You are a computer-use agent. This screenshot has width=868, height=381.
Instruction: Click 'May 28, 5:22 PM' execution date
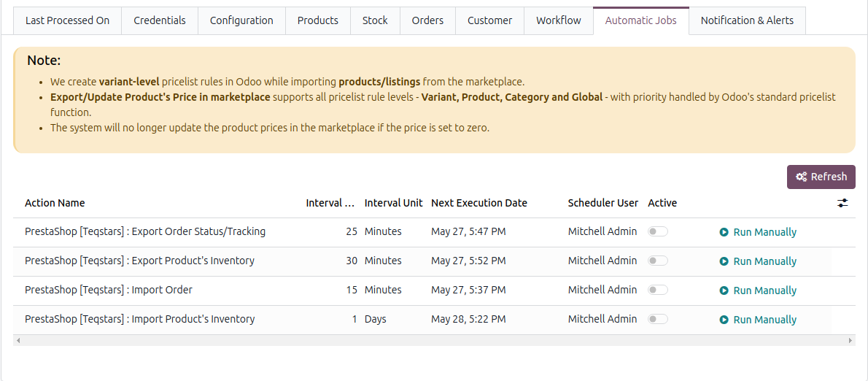[468, 319]
